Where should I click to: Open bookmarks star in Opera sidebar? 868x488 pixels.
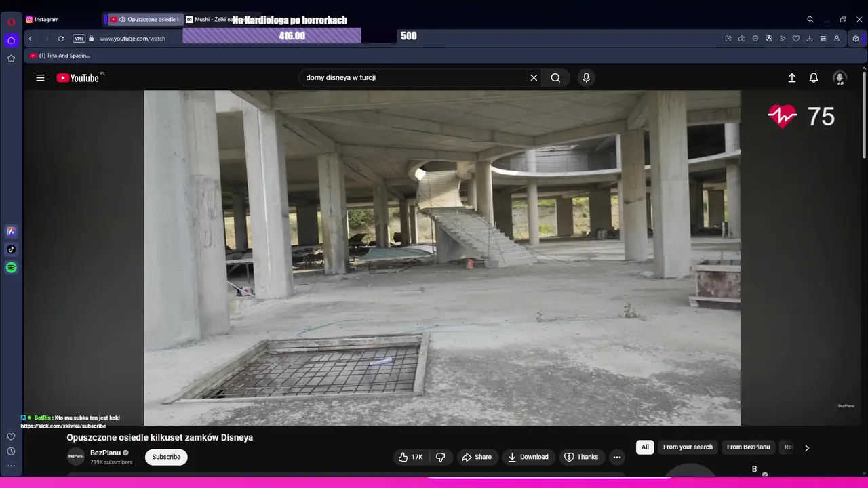click(x=11, y=58)
